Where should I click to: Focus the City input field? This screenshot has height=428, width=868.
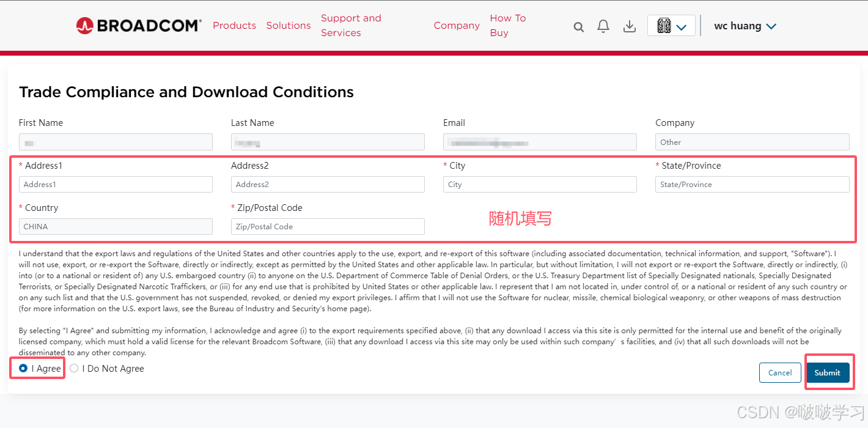pos(540,185)
